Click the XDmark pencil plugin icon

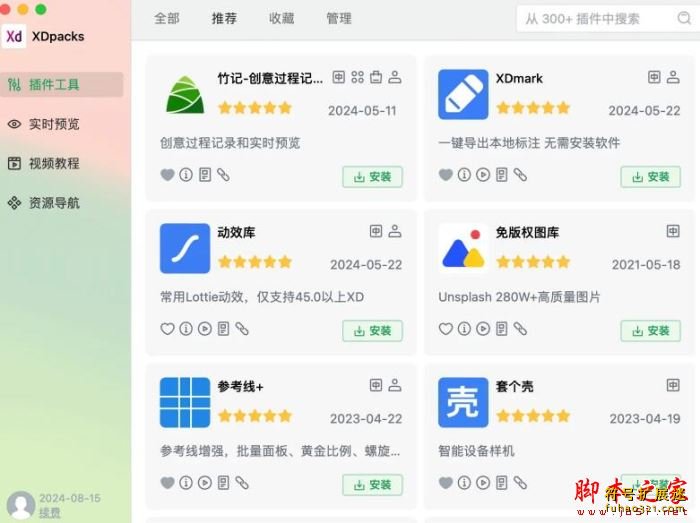coord(463,94)
